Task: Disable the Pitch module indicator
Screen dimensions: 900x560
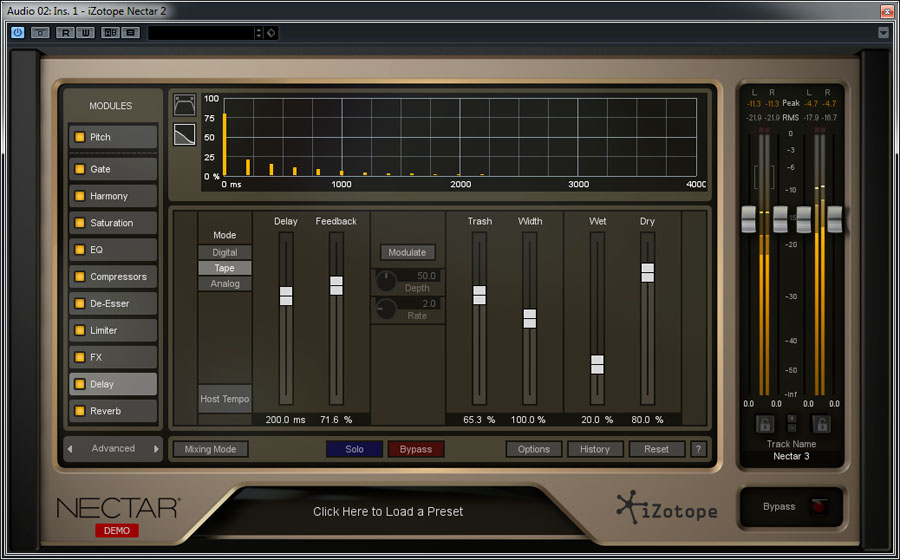Action: pyautogui.click(x=80, y=137)
